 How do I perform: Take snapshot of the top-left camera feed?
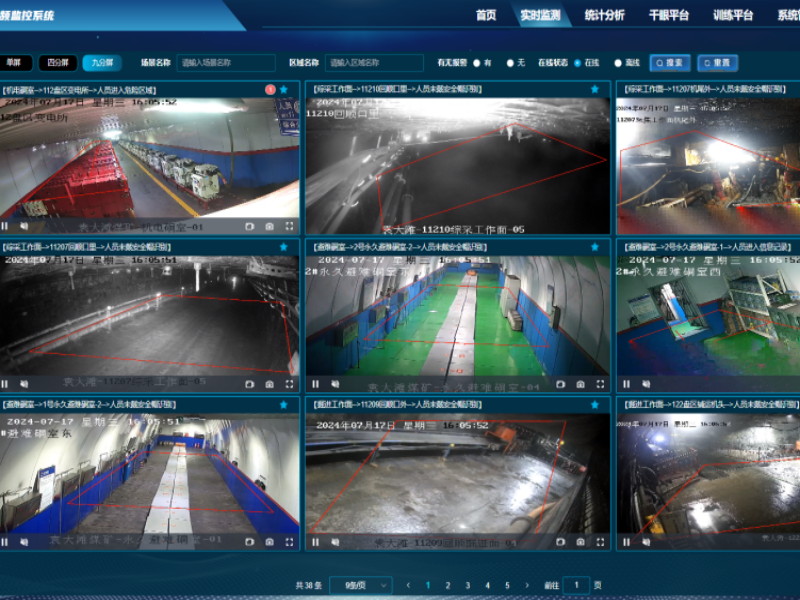[x=269, y=226]
